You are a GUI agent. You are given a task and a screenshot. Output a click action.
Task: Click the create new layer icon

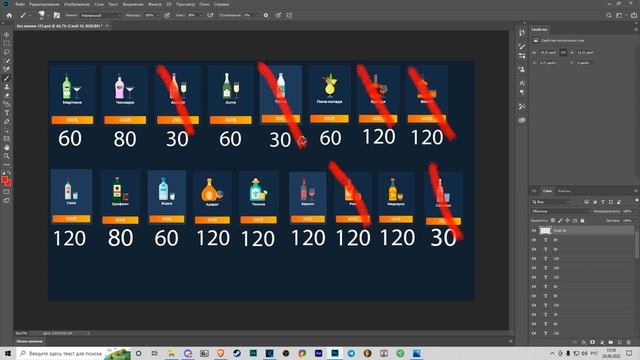coord(620,342)
